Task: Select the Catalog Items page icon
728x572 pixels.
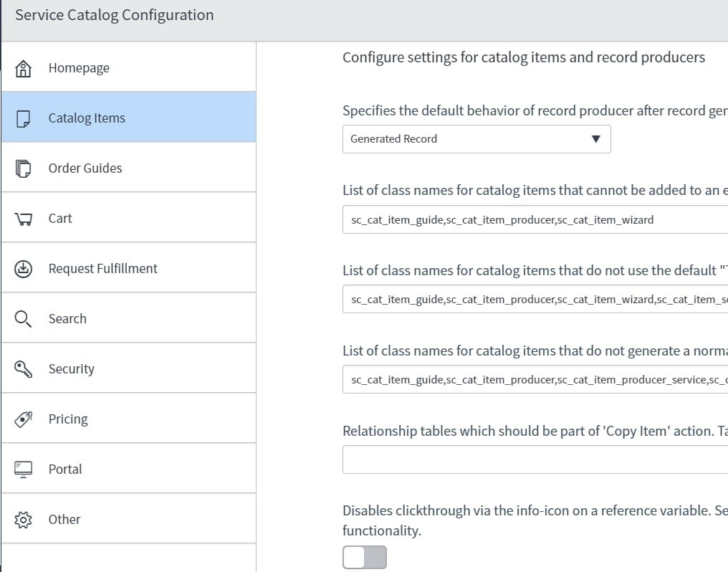Action: 24,117
